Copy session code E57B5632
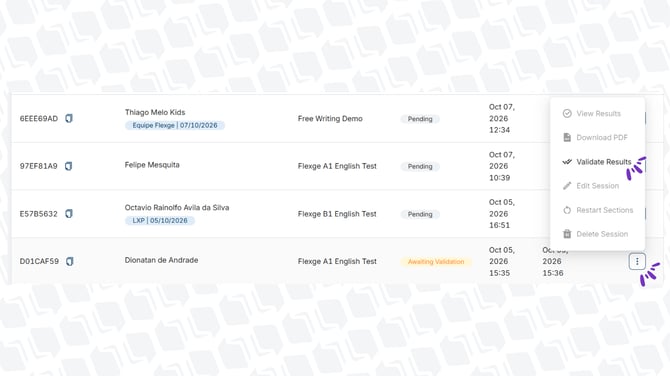The image size is (670, 376). coord(69,214)
